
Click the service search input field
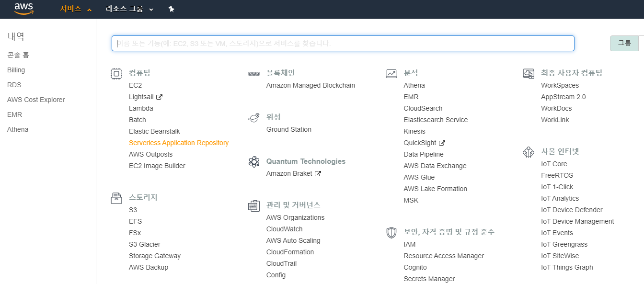[343, 43]
